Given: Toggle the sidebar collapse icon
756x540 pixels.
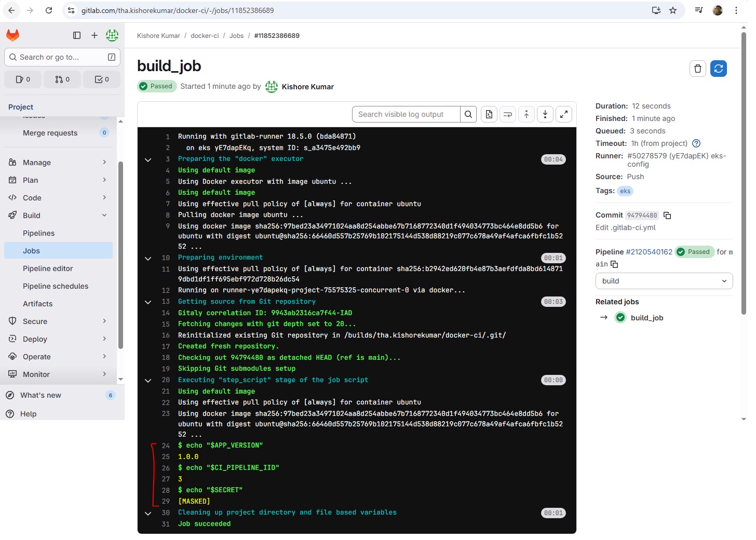Looking at the screenshot, I should coord(77,35).
